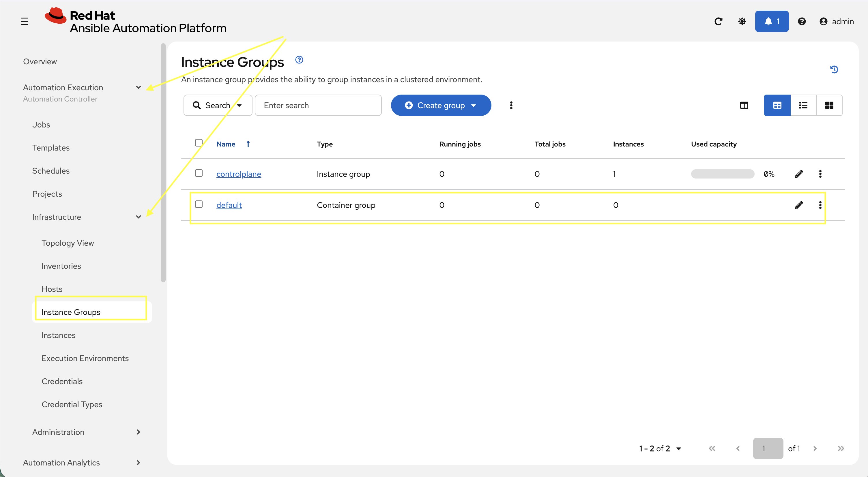868x477 pixels.
Task: Open the Instances menu item
Action: click(x=58, y=335)
